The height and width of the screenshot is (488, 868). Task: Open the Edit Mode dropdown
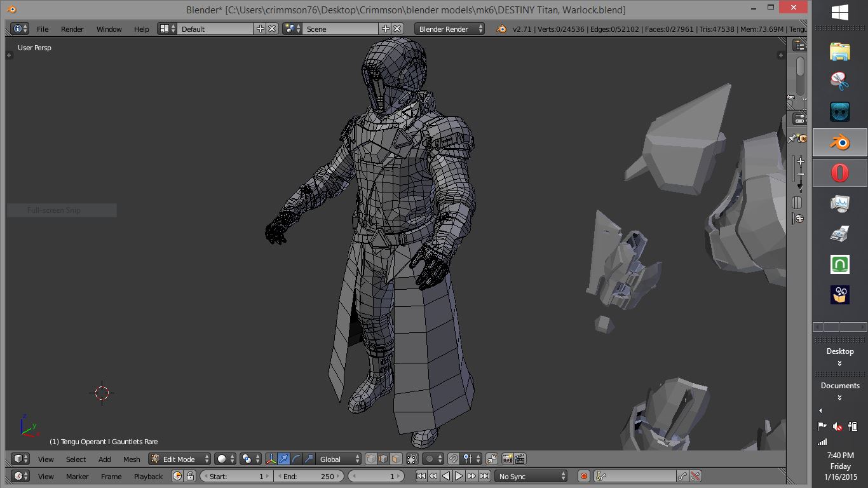180,459
